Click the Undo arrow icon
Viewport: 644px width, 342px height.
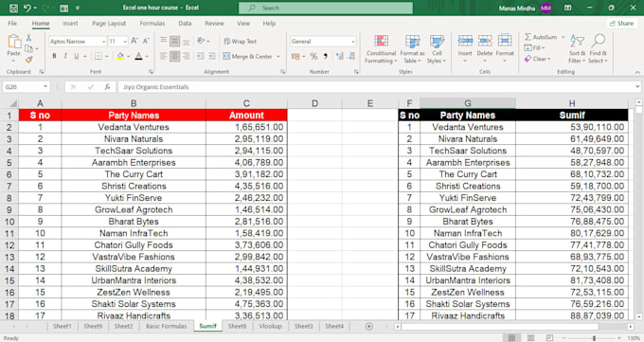[27, 8]
